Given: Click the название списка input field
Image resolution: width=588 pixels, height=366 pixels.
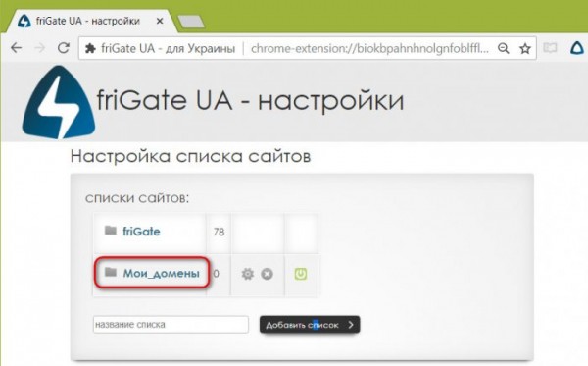Looking at the screenshot, I should (x=171, y=325).
